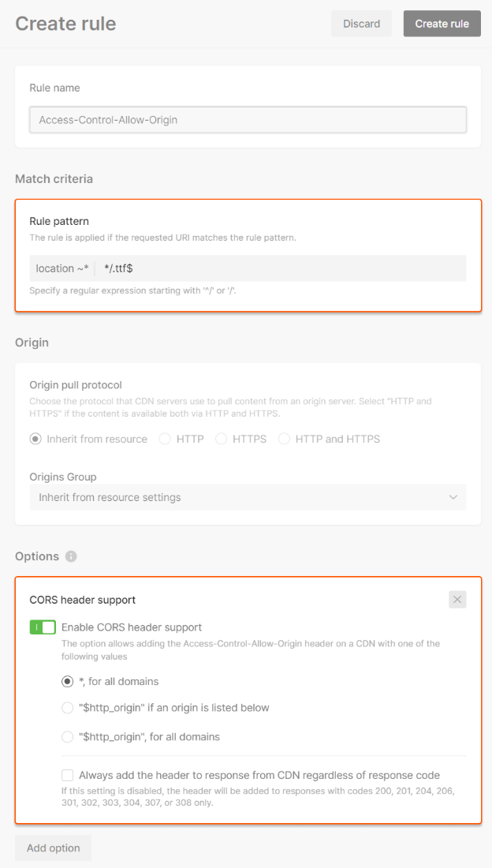This screenshot has width=492, height=868.
Task: Dismiss the CORS header support option
Action: (457, 599)
